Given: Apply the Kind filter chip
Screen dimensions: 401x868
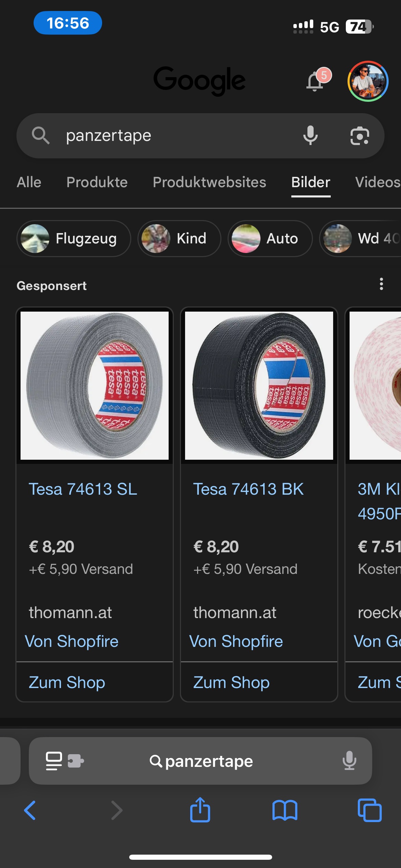Looking at the screenshot, I should point(179,239).
